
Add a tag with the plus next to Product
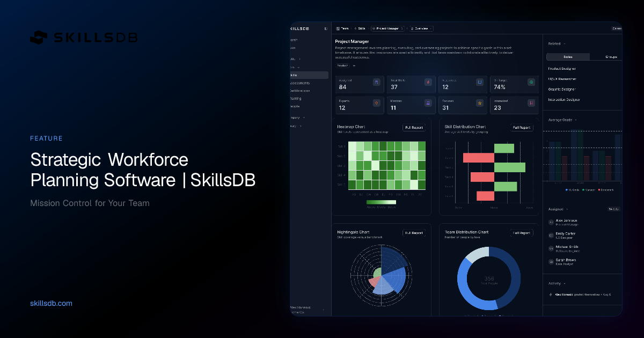(354, 65)
